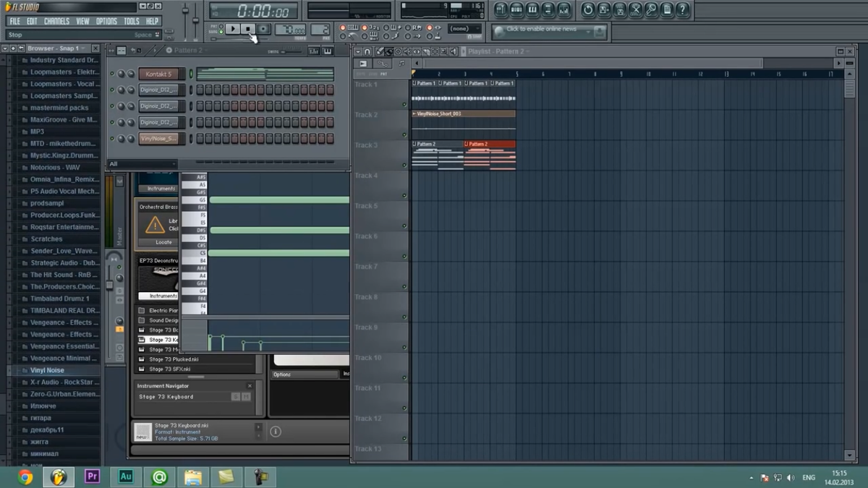This screenshot has height=488, width=868.
Task: Open the file explorer from the taskbar
Action: pos(193,476)
